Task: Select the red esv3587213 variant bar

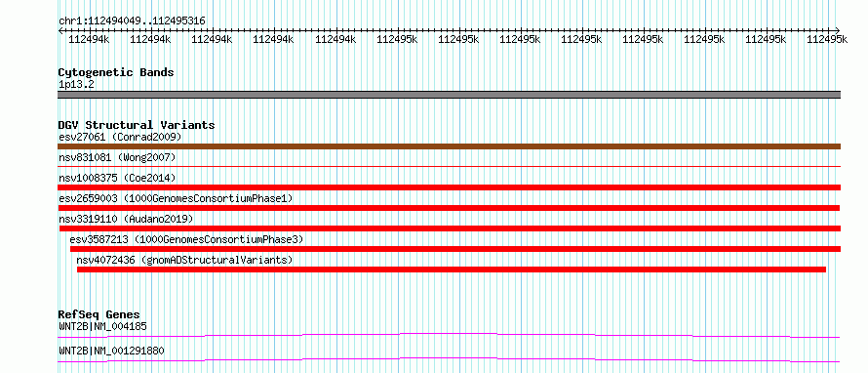Action: click(x=455, y=249)
